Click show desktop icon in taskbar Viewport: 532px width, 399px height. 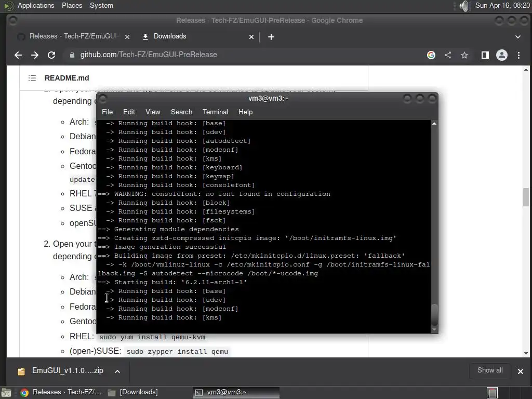click(x=6, y=393)
